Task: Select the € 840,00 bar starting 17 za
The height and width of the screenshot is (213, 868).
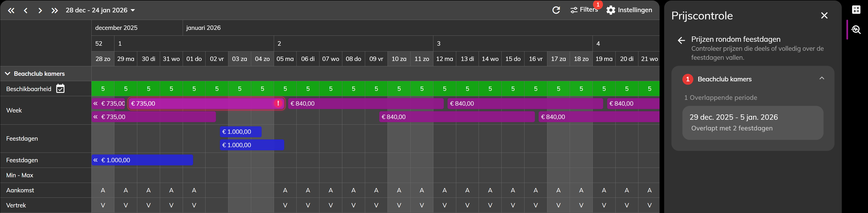Action: [599, 117]
